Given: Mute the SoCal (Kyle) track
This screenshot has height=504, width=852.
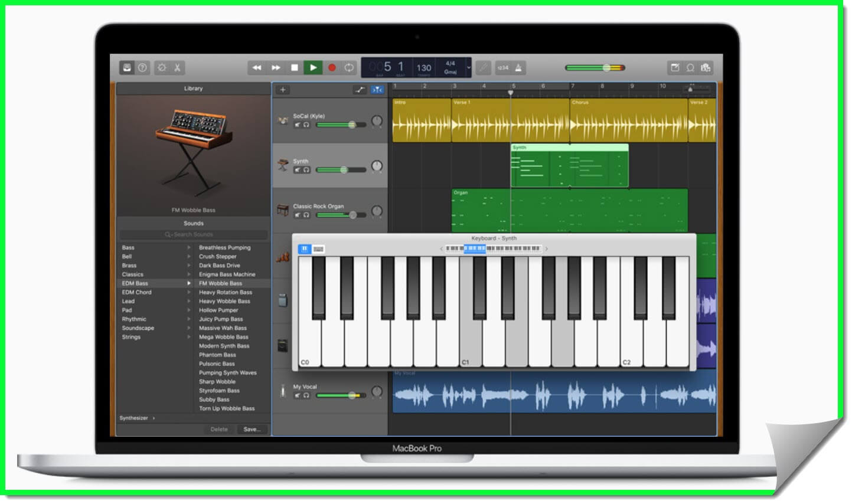Looking at the screenshot, I should [x=298, y=125].
